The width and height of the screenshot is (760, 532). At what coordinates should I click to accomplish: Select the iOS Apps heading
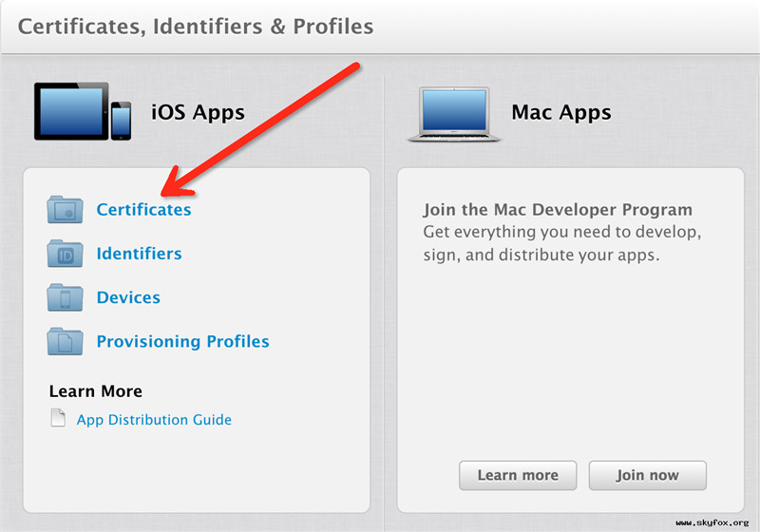[198, 112]
